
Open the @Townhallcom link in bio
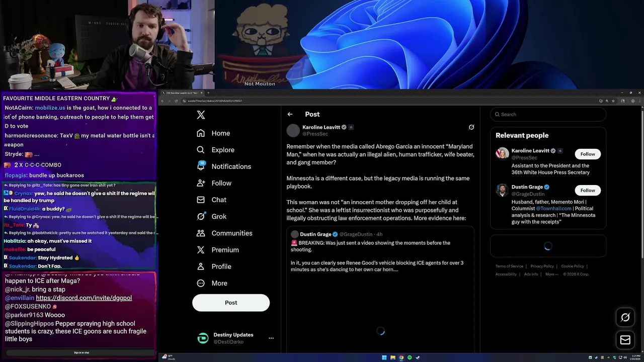553,209
